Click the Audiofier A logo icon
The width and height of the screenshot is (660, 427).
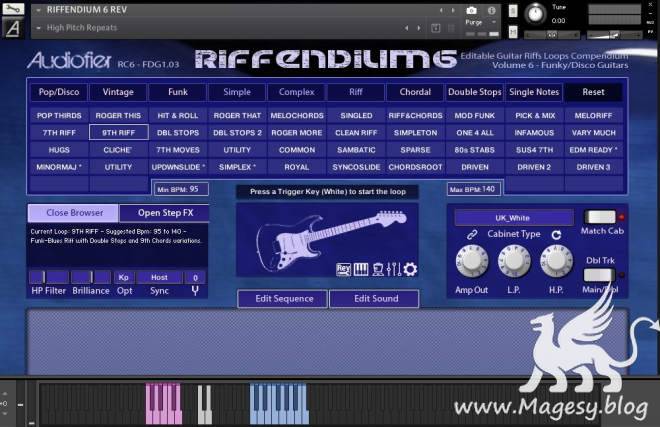coord(13,28)
